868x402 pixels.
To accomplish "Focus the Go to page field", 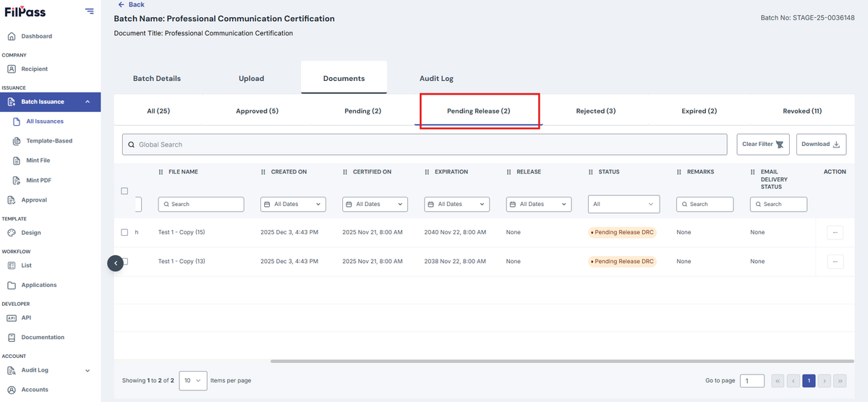I will point(752,380).
